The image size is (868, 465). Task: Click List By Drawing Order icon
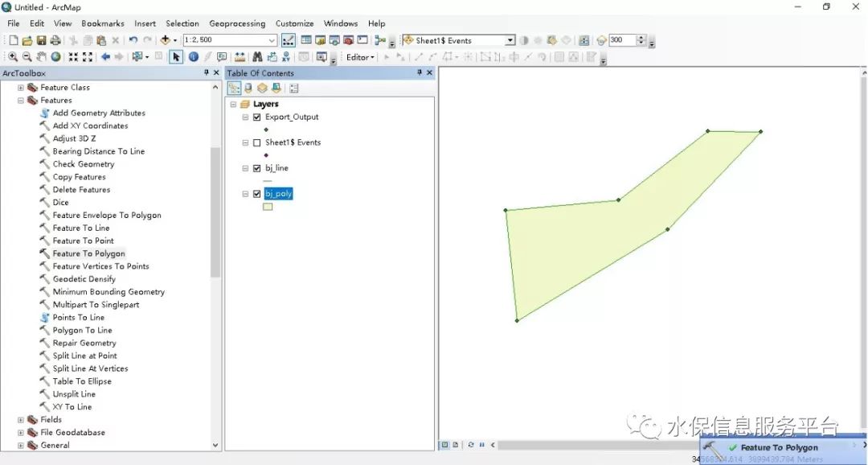pos(234,88)
